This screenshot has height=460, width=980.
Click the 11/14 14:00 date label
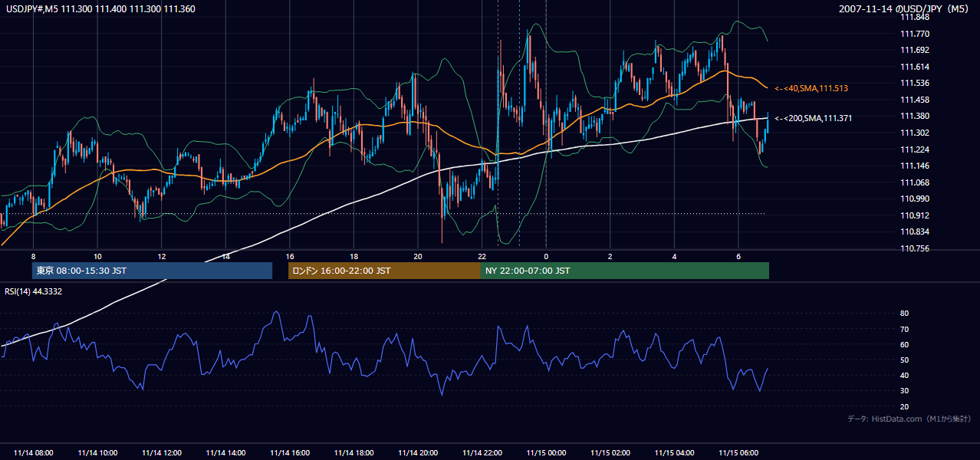[x=225, y=453]
